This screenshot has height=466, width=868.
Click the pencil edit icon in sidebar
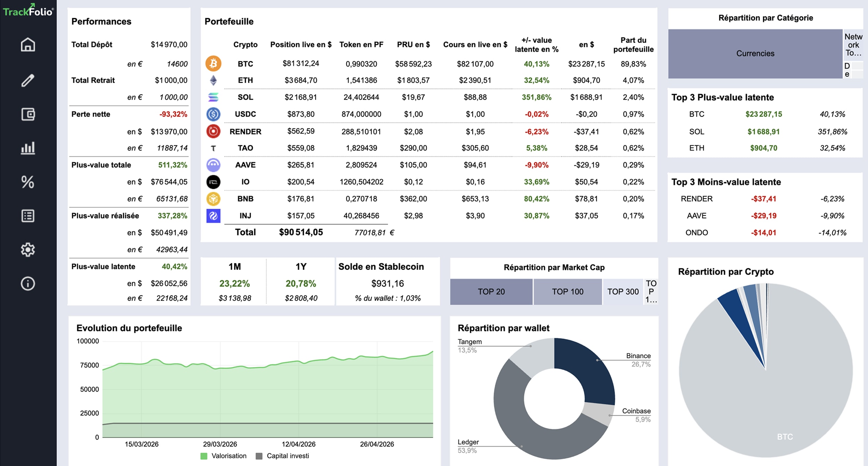click(28, 80)
